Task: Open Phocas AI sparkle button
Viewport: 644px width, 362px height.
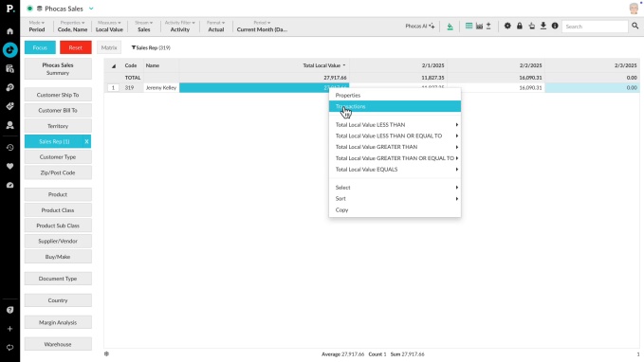Action: click(x=420, y=26)
